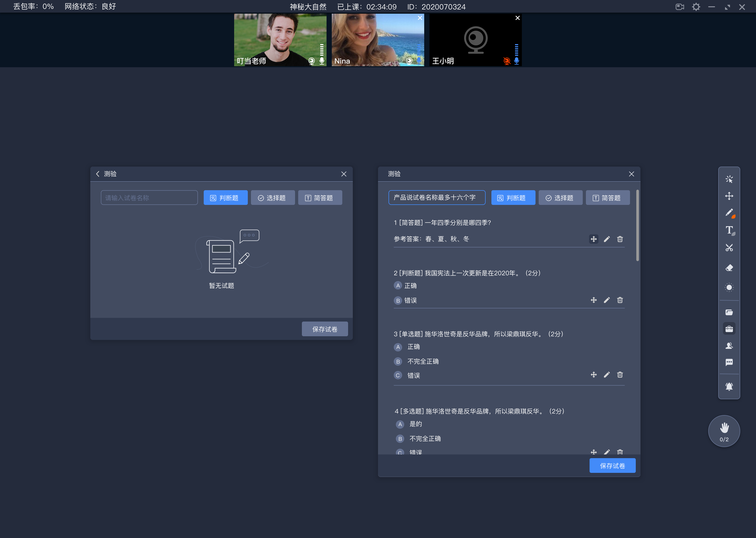Screen dimensions: 756x538
Task: Click 保存试卷 in the right panel
Action: (613, 466)
